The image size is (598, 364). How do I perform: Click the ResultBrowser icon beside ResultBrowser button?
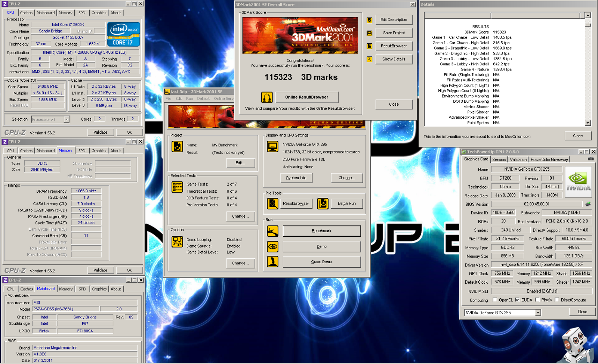pos(369,46)
